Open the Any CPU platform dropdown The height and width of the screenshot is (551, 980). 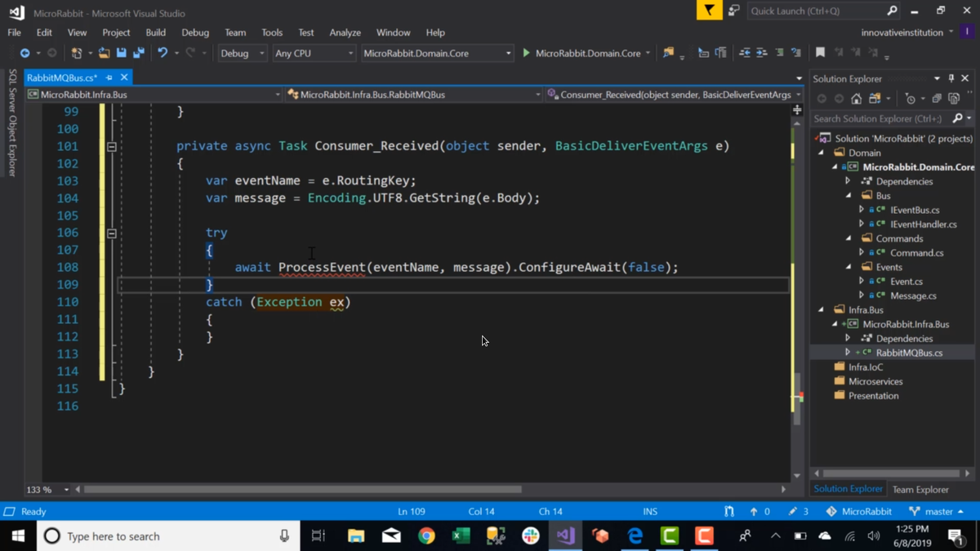(314, 53)
